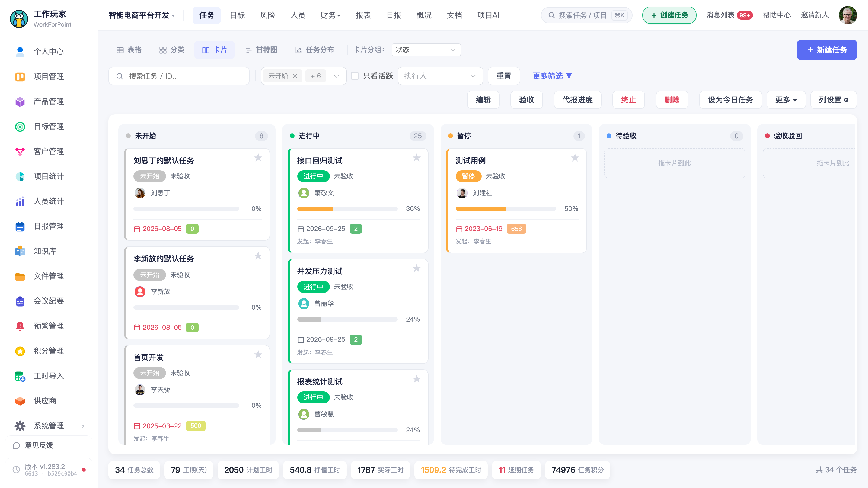Viewport: 868px width, 488px height.
Task: Open the 产品管理 cube icon
Action: tap(20, 101)
